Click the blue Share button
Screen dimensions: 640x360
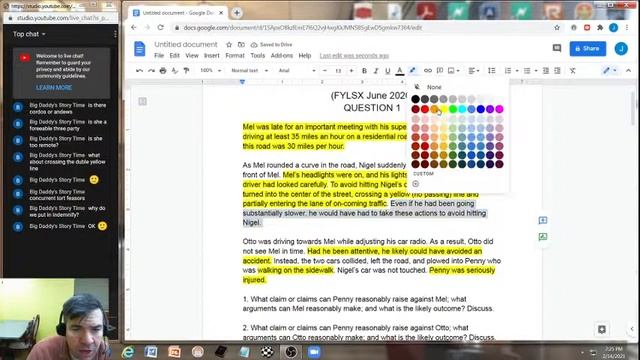(587, 49)
